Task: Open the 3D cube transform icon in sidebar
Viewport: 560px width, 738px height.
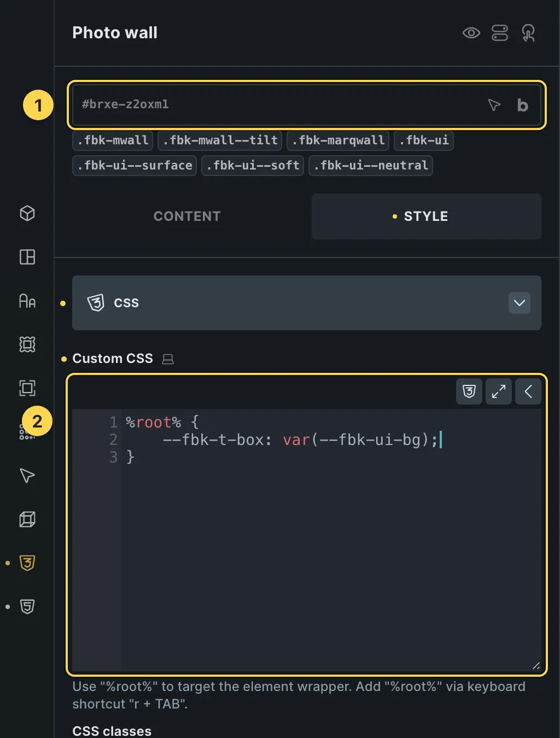Action: click(27, 519)
